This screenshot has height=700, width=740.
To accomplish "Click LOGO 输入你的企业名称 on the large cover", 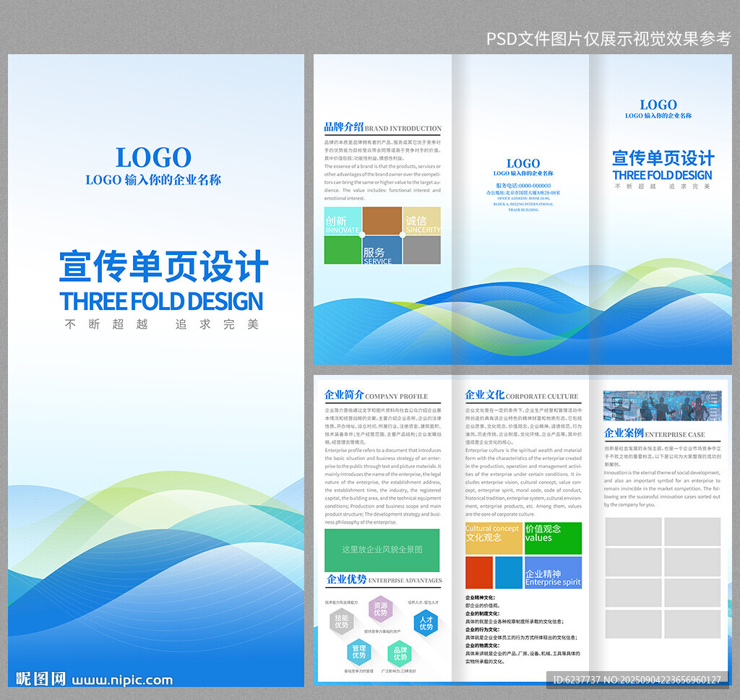I will [153, 180].
